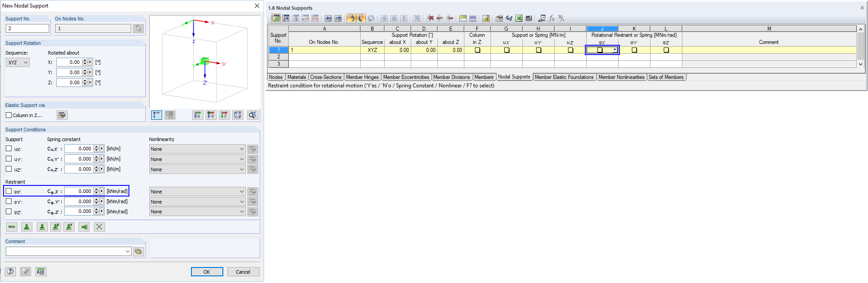Apply the sliding support preset marked Y
Image resolution: width=868 pixels, height=283 pixels.
[x=69, y=227]
